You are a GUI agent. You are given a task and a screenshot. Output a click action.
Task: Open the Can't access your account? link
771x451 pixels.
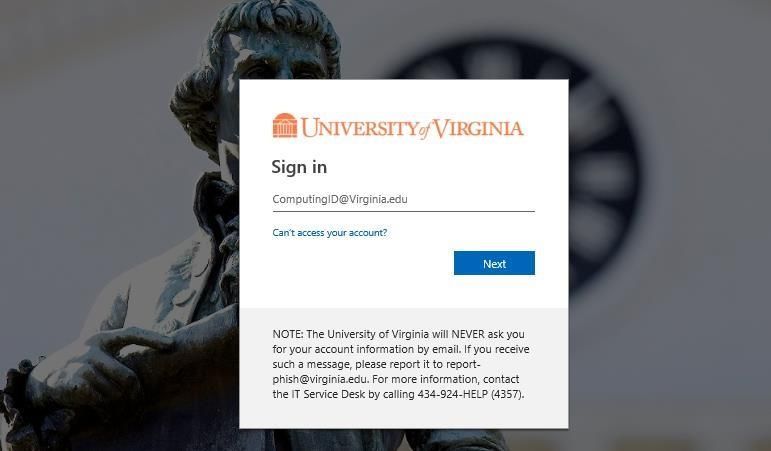tap(329, 233)
